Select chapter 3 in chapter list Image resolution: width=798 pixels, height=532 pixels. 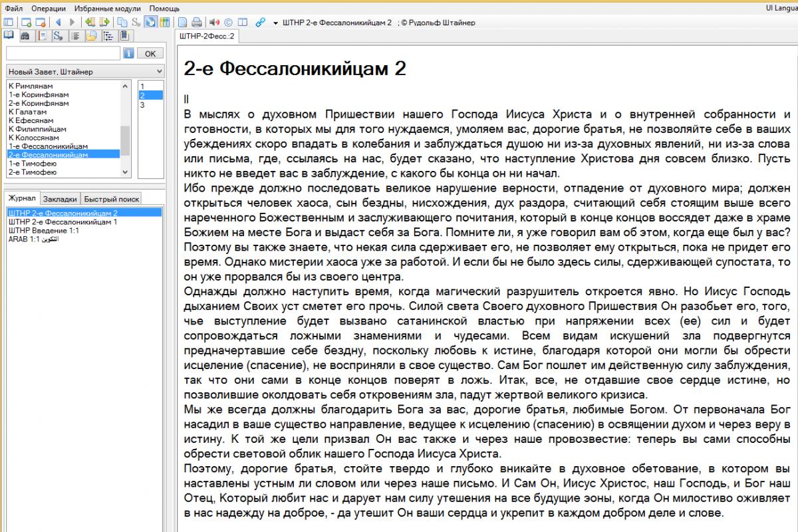point(142,104)
